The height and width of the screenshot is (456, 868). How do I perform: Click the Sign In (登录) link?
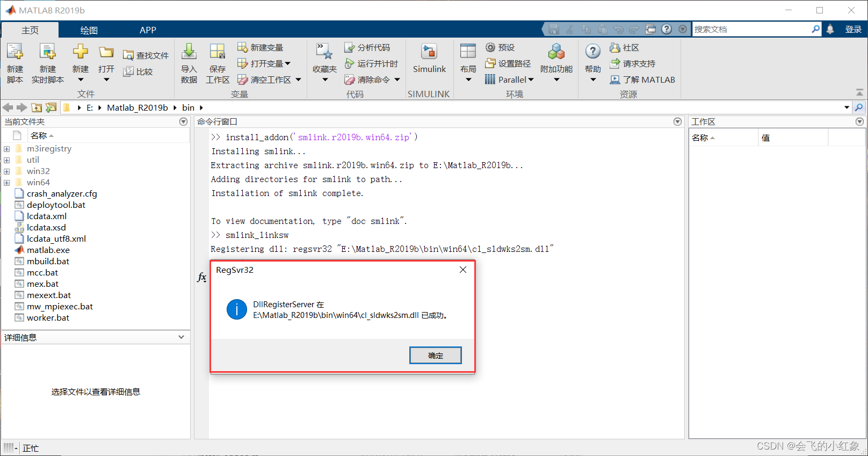tap(853, 29)
